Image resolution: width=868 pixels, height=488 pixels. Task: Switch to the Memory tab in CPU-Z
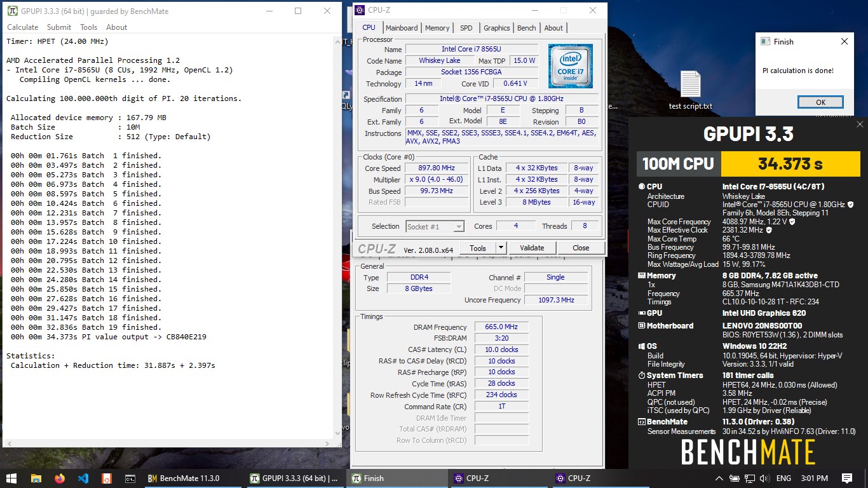click(x=437, y=28)
